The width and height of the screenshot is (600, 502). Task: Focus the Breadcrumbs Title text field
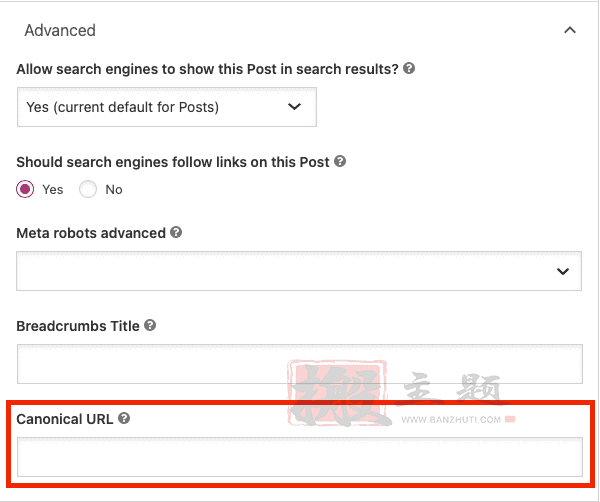click(300, 364)
